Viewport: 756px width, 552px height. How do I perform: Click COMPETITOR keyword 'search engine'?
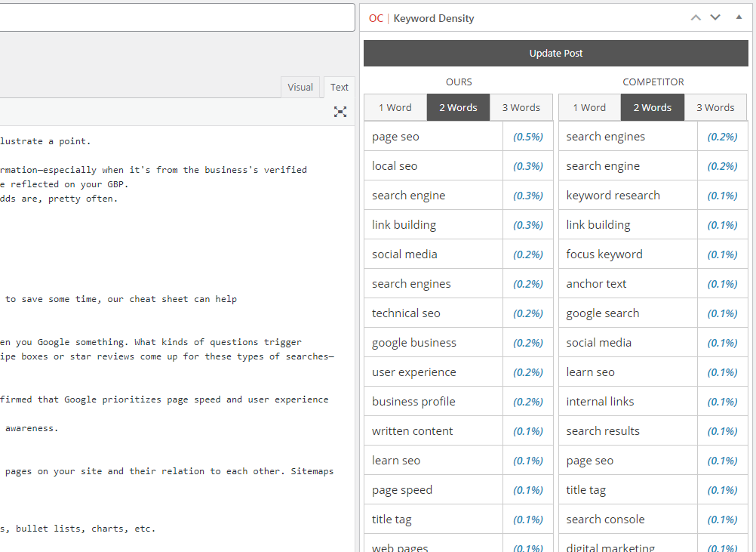603,166
